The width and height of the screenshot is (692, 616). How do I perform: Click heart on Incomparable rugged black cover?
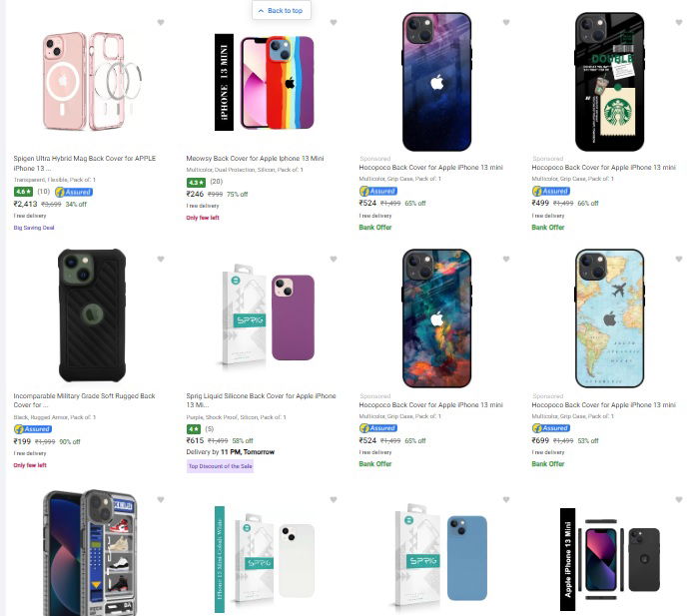(161, 260)
